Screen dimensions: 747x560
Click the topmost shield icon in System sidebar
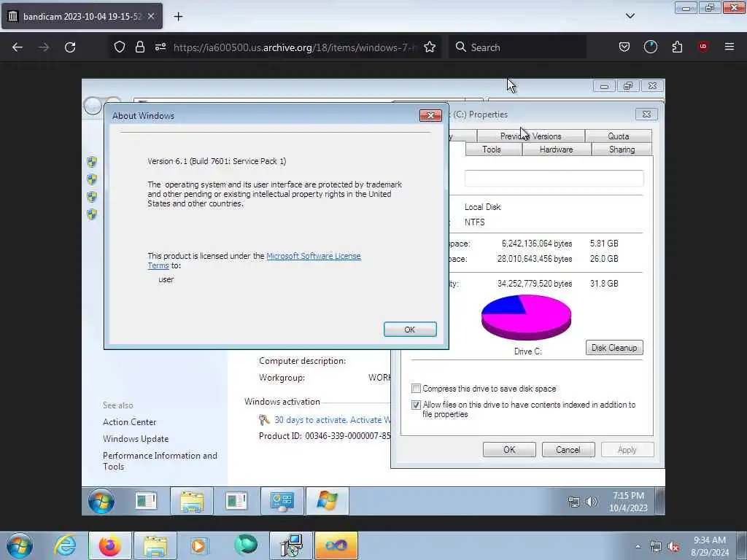point(92,162)
